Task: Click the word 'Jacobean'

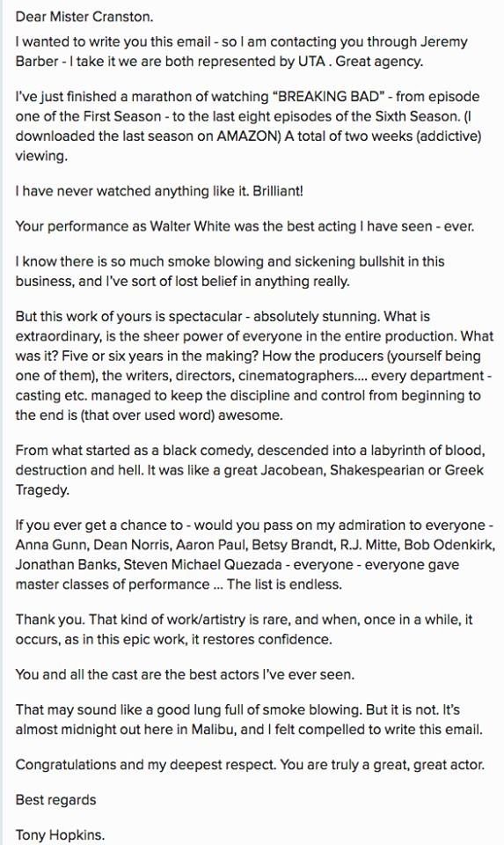Action: 293,470
